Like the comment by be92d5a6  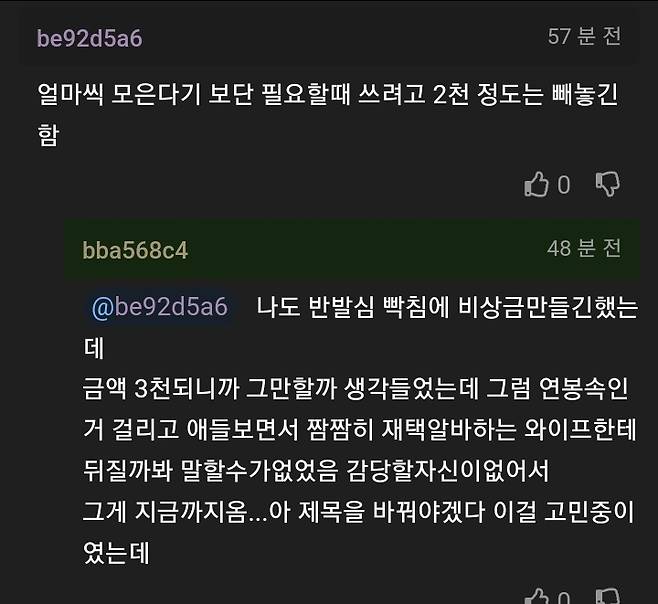coord(537,184)
